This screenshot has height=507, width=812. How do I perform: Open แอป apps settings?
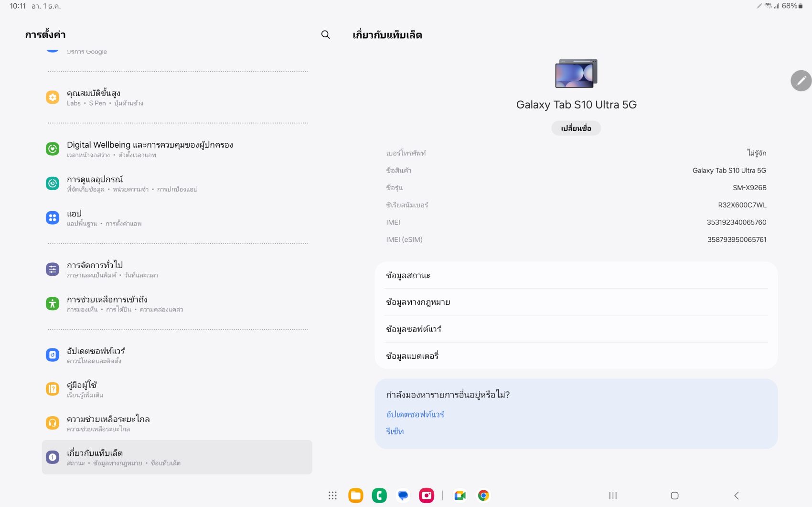pos(177,217)
